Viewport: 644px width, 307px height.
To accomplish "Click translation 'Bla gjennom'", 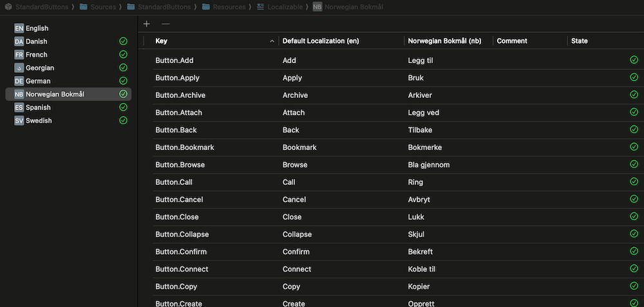I will pos(429,165).
